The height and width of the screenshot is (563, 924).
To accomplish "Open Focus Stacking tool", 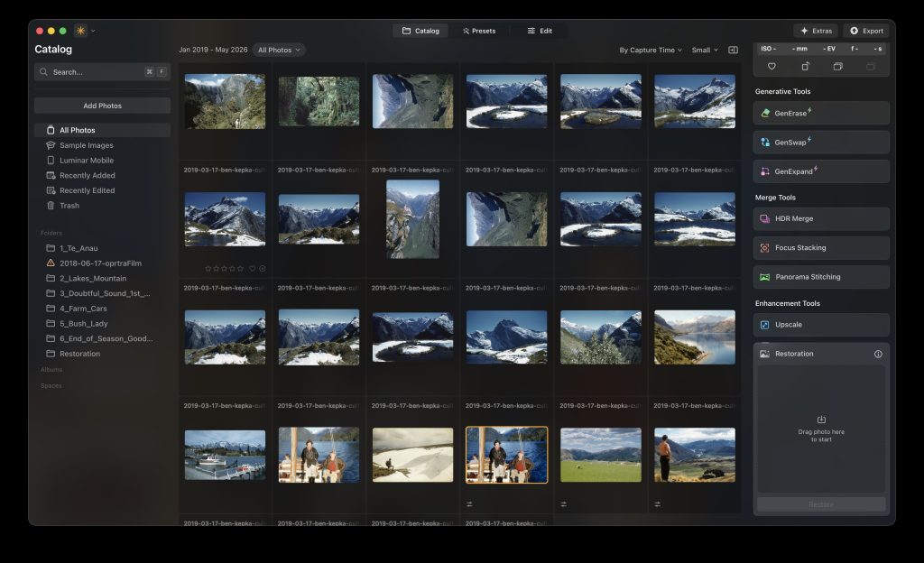I will (821, 248).
